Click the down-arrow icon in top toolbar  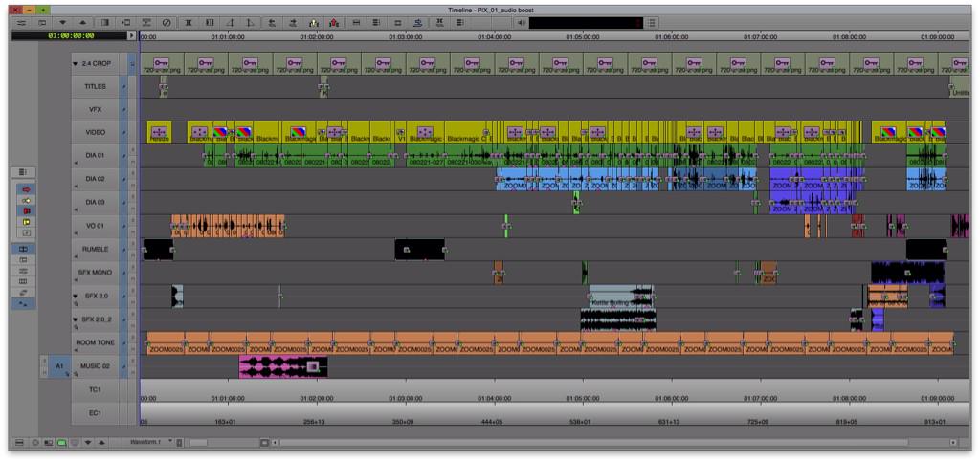coord(62,22)
